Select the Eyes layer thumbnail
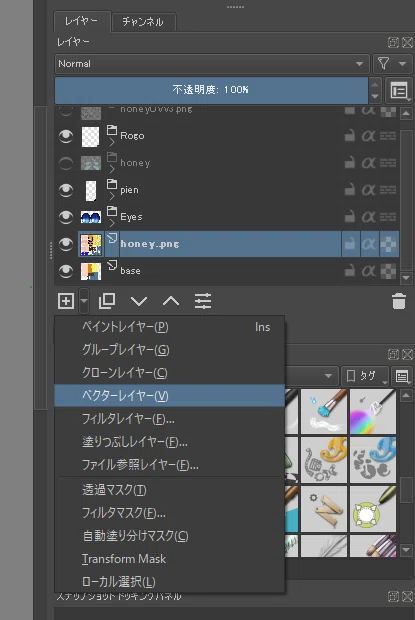This screenshot has width=415, height=620. [x=91, y=217]
